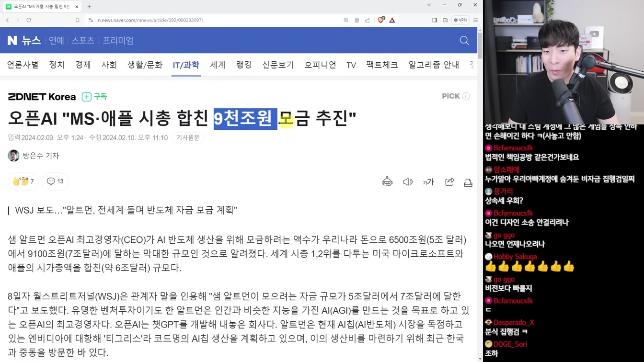Image resolution: width=644 pixels, height=362 pixels.
Task: Open site settings icon beside the URL
Action: pos(91,20)
